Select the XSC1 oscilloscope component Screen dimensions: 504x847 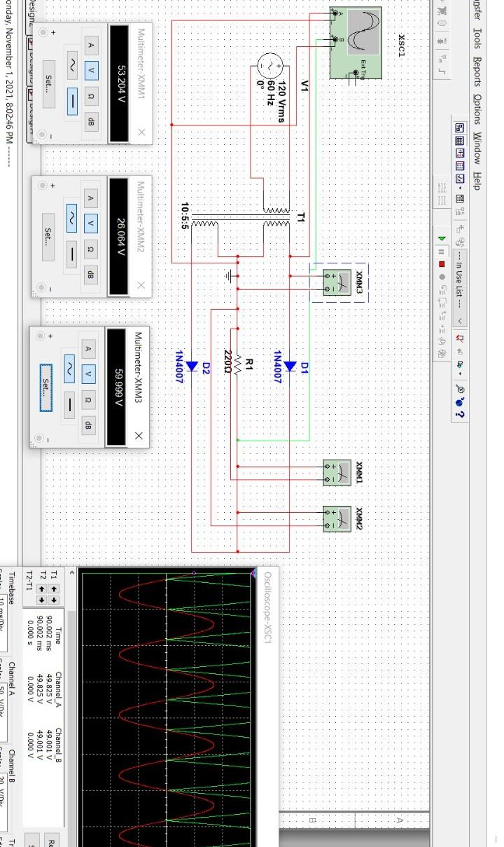coord(356,42)
